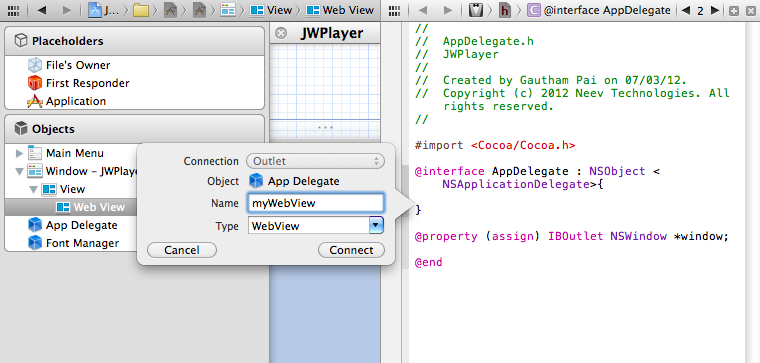Click the '// AppDelegate.h' comment line
Image resolution: width=760 pixels, height=363 pixels.
pyautogui.click(x=475, y=41)
